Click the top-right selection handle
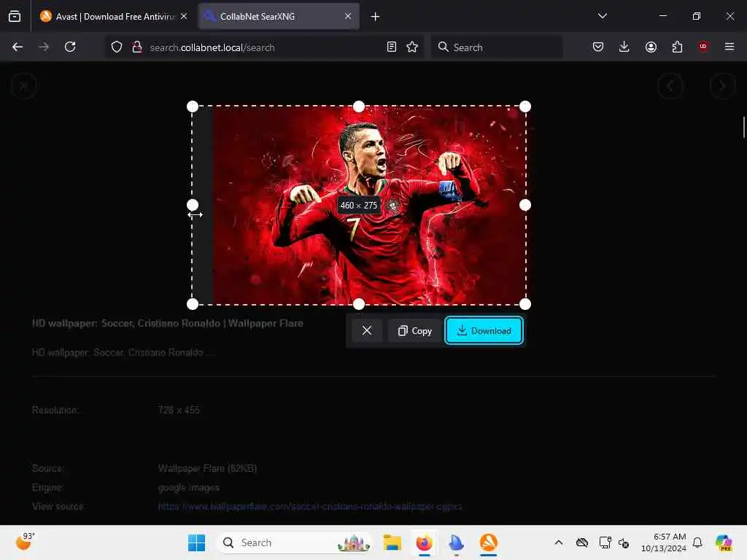The width and height of the screenshot is (747, 560). click(x=525, y=106)
